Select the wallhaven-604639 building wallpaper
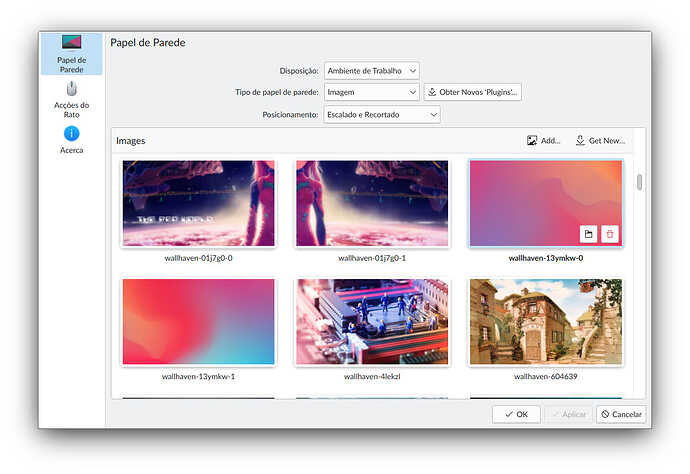 point(546,322)
